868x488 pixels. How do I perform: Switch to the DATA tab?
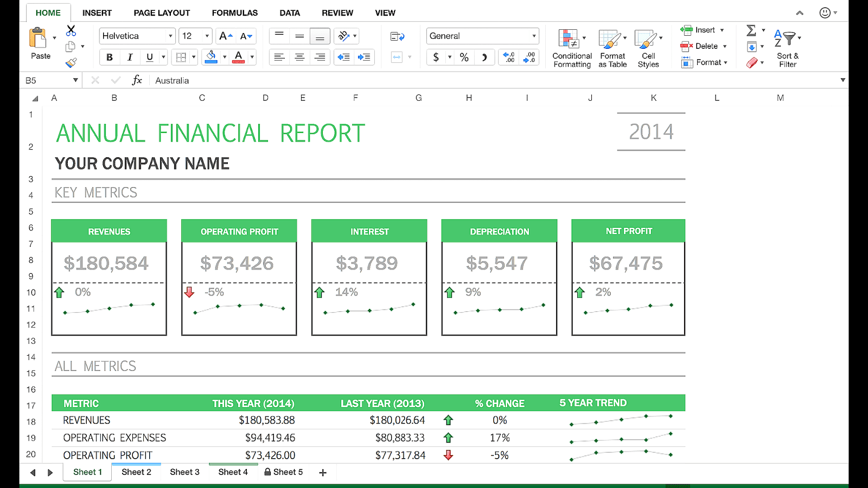coord(290,13)
